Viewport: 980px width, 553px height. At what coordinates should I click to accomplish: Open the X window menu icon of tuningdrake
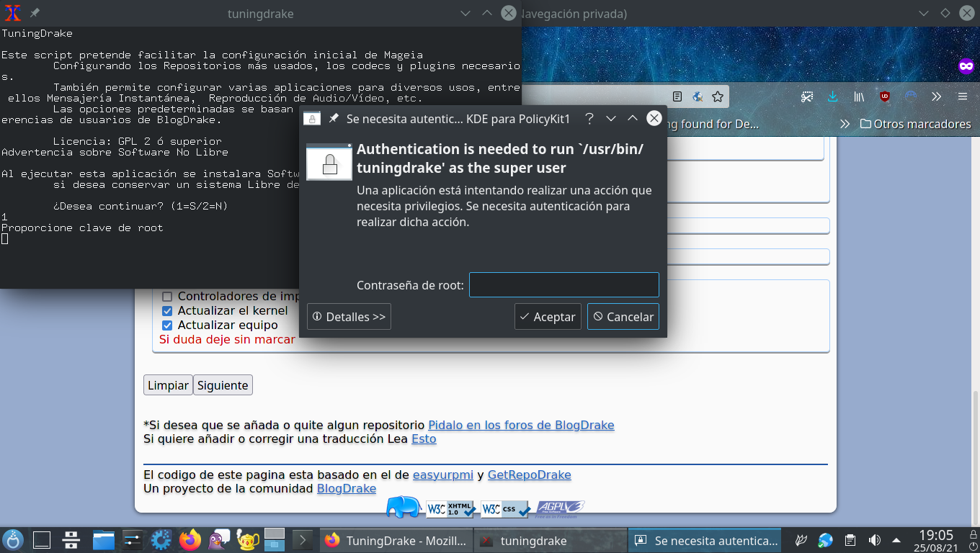click(x=12, y=14)
